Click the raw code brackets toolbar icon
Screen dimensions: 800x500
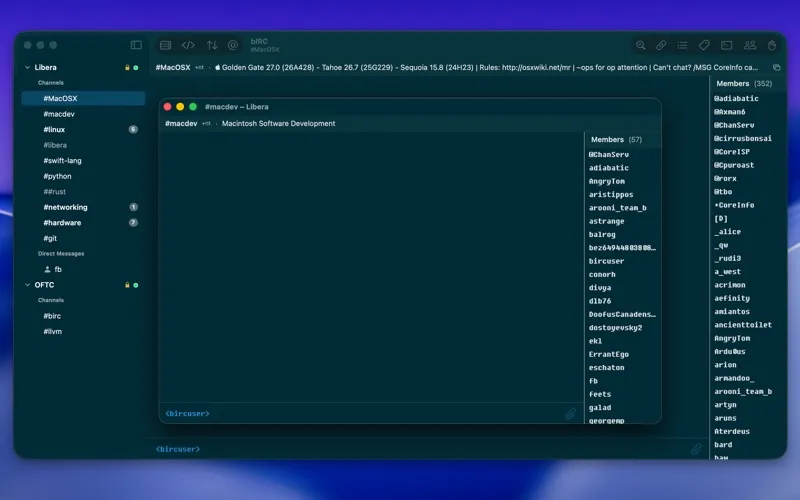[x=188, y=45]
